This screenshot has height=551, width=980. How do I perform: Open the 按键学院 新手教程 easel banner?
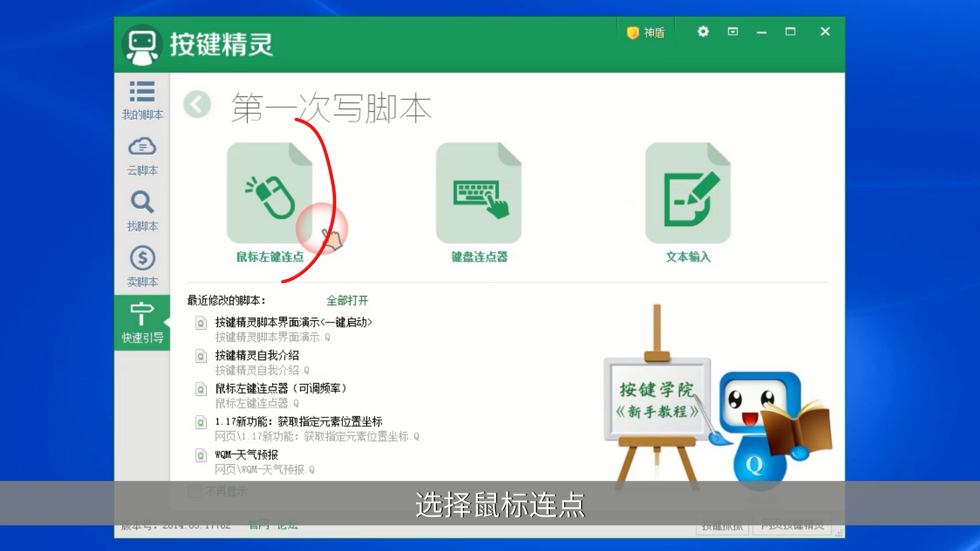(x=657, y=399)
